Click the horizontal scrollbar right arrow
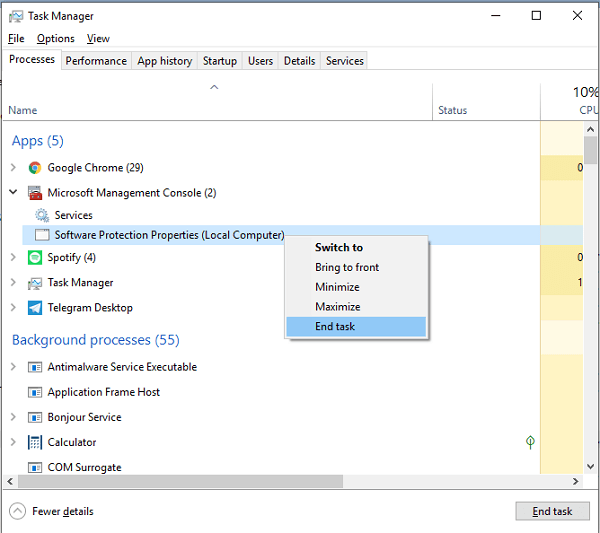The image size is (600, 533). [x=576, y=481]
